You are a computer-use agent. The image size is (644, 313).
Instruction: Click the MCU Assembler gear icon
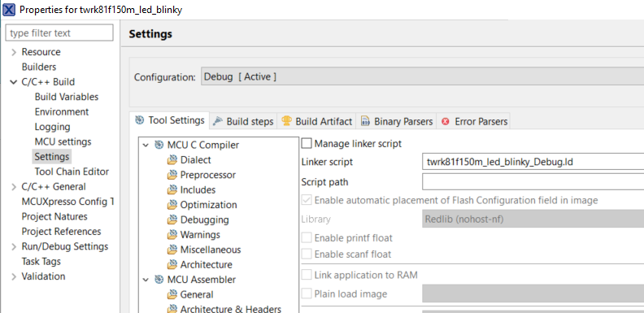[x=159, y=280]
